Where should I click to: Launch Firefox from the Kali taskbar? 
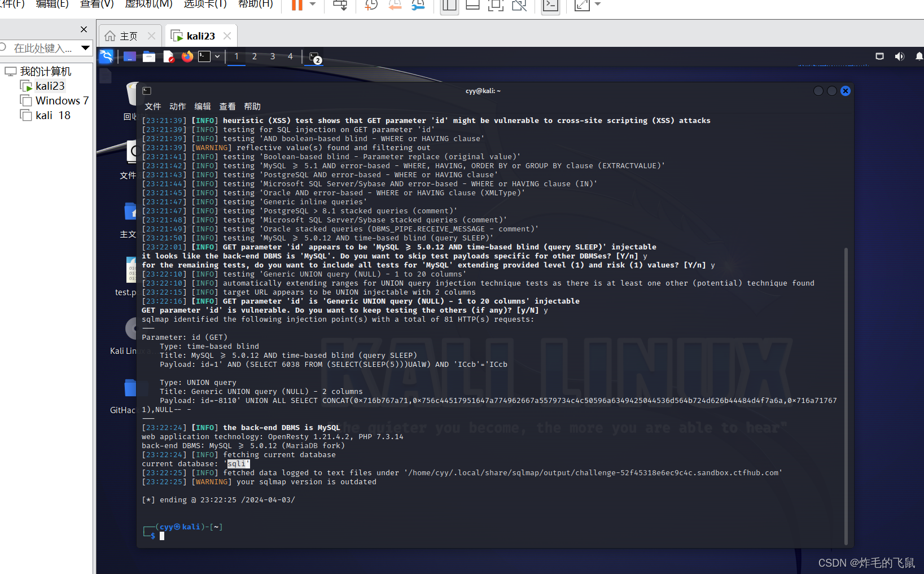click(x=187, y=56)
